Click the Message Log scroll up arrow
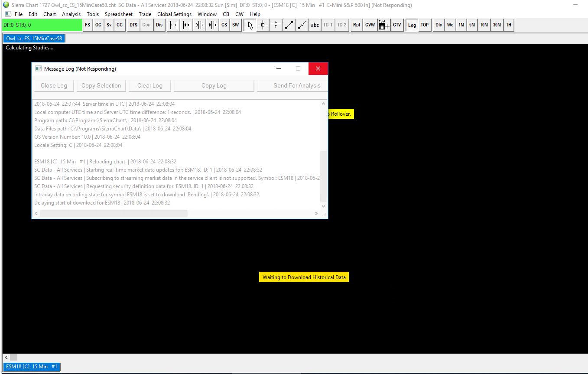The height and width of the screenshot is (374, 588). [x=323, y=104]
